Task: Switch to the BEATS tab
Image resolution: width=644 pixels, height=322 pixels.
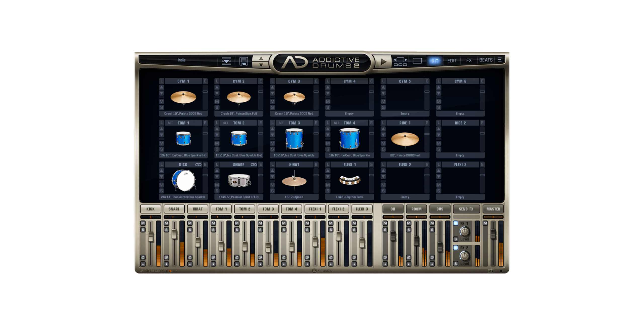Action: [486, 60]
